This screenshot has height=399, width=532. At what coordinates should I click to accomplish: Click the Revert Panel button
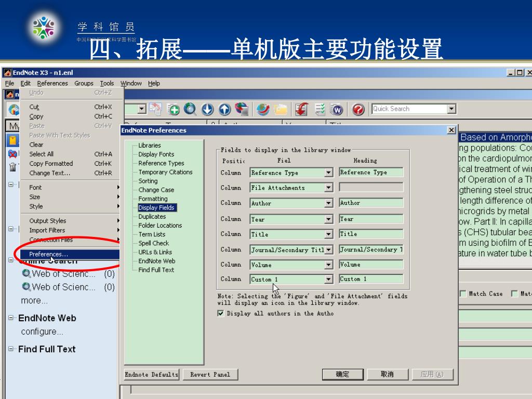(210, 375)
